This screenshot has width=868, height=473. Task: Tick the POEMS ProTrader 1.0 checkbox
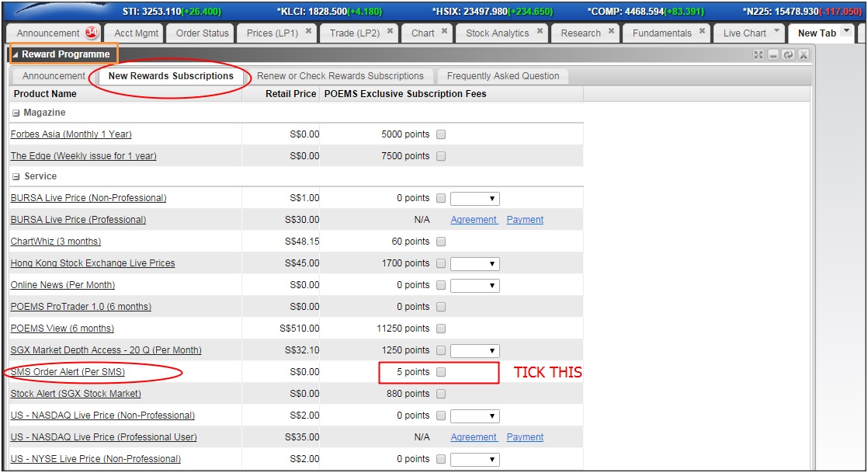click(x=441, y=307)
